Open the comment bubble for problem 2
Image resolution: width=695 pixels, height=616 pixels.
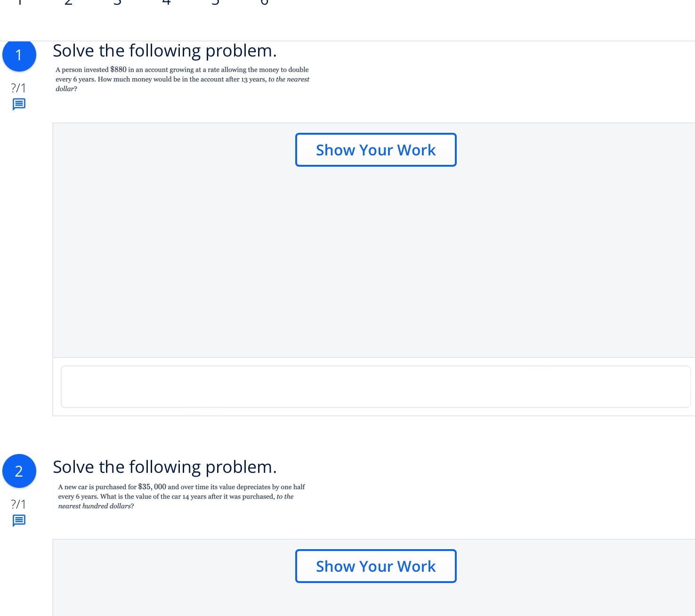click(x=19, y=520)
